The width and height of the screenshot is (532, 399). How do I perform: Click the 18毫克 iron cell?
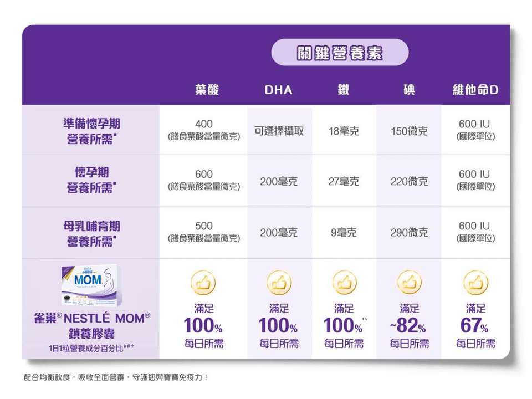[344, 131]
